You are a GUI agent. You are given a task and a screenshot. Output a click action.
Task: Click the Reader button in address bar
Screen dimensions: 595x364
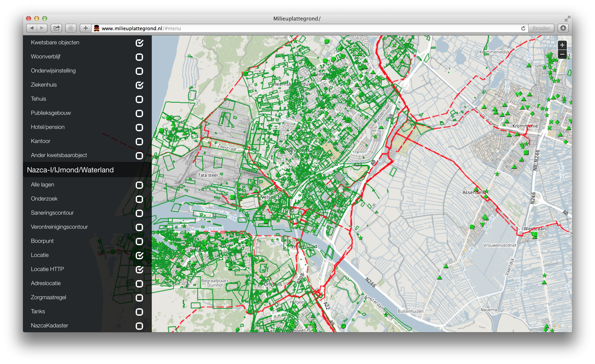tap(541, 28)
